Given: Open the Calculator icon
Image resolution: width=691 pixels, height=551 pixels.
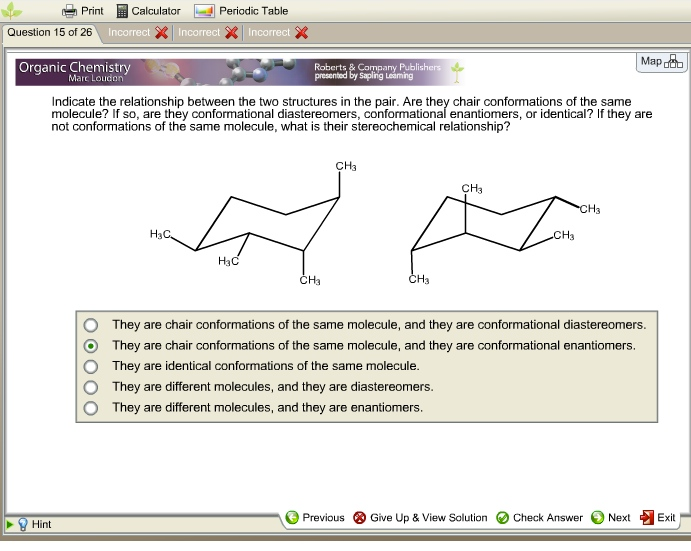Looking at the screenshot, I should [x=122, y=11].
